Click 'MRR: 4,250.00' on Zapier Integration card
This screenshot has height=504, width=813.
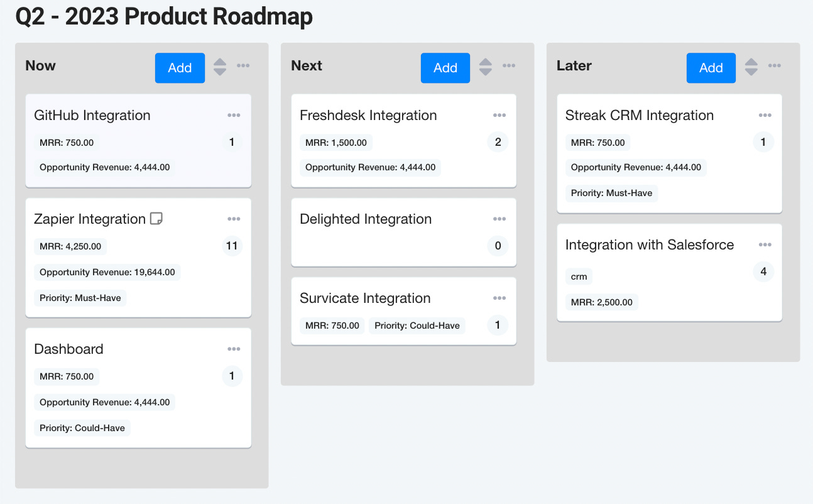point(70,246)
